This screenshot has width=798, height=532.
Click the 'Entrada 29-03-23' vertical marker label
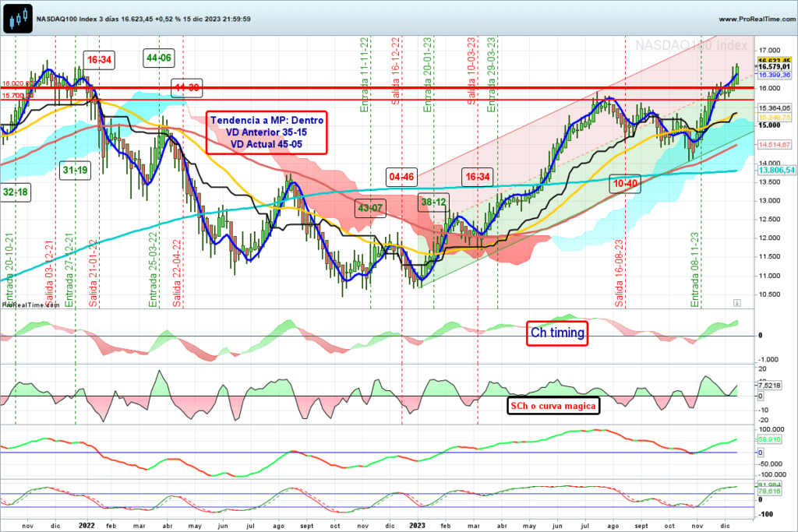pyautogui.click(x=492, y=74)
